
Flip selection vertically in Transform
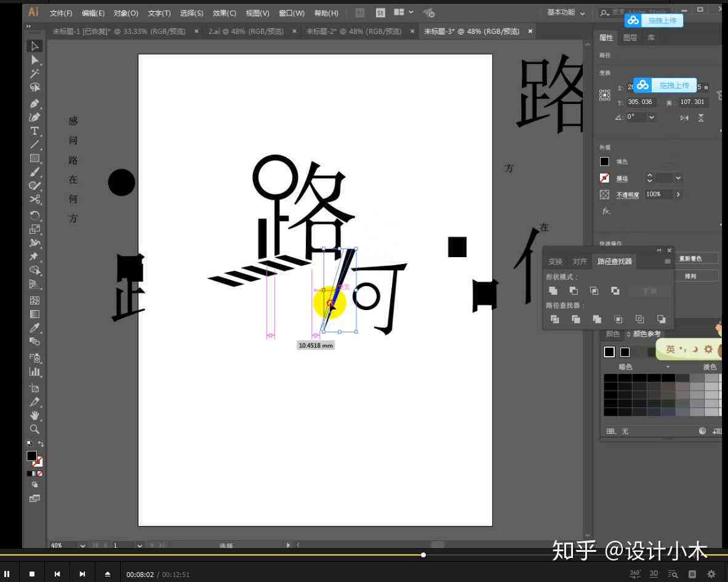[701, 118]
